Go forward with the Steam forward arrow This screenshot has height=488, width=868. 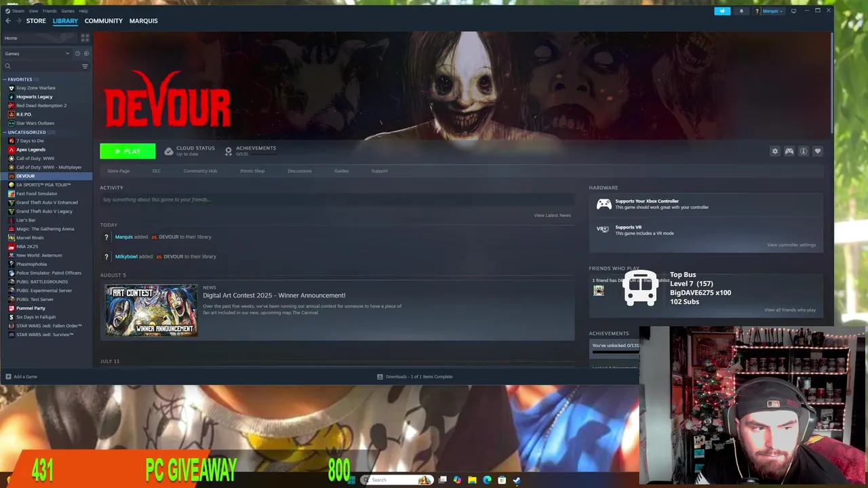pyautogui.click(x=18, y=21)
